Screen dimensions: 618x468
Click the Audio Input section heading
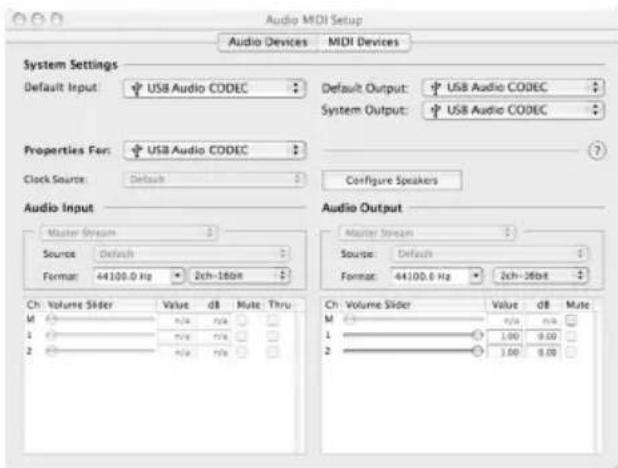(59, 208)
